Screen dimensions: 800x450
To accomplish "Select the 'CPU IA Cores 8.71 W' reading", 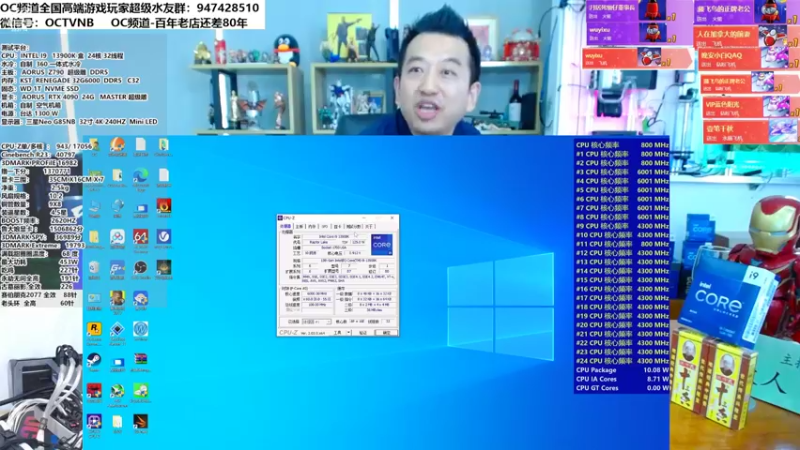I will point(622,379).
